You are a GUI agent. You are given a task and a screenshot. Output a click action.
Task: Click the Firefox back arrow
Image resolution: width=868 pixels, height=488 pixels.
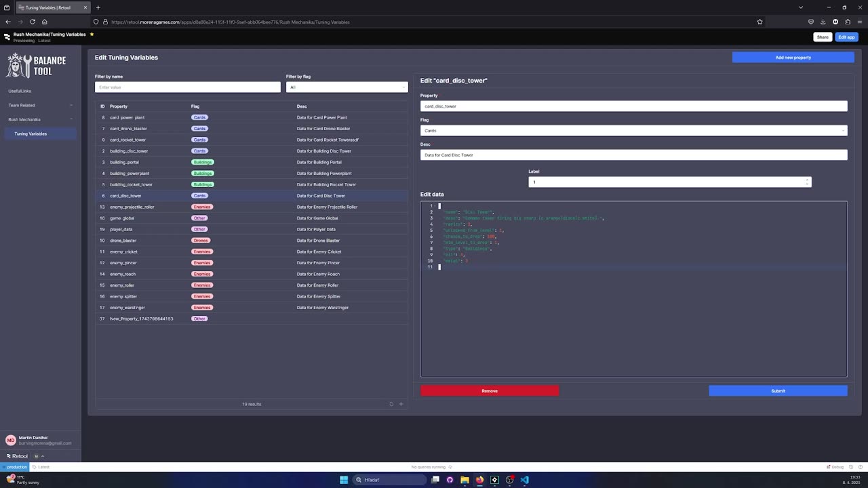click(8, 22)
